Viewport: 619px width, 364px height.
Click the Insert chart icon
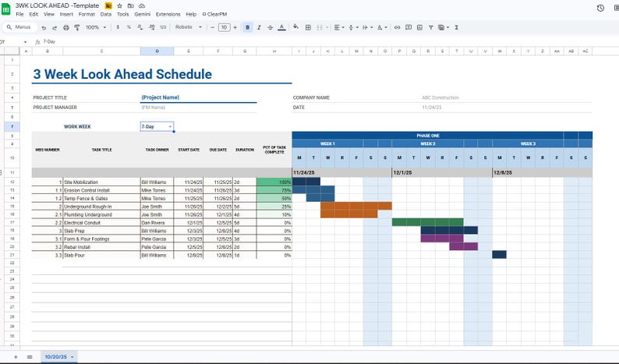419,27
